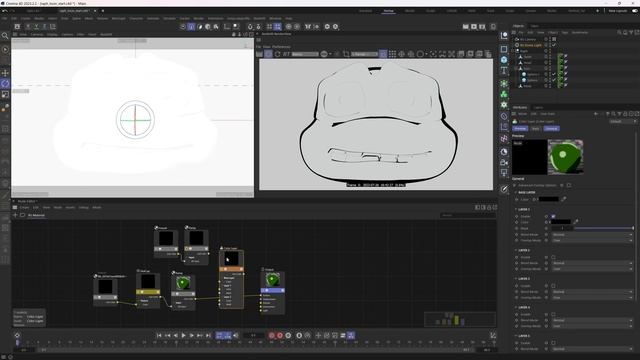Open Layer 2 Blend Mode dropdown
640x360 pixels.
point(592,263)
